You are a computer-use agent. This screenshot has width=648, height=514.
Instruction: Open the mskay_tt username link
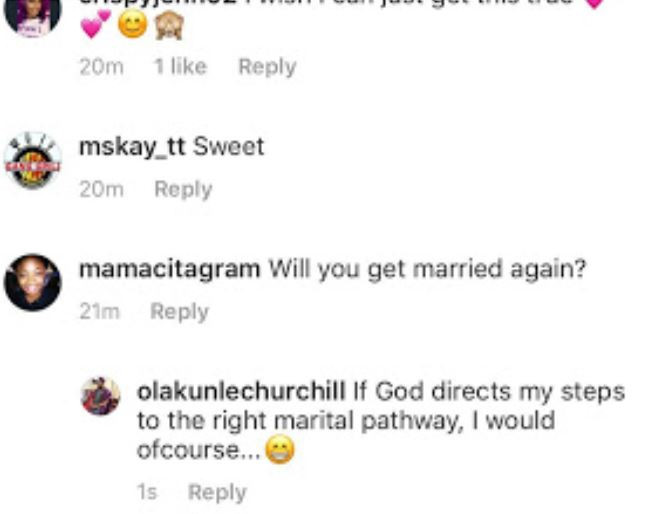131,147
